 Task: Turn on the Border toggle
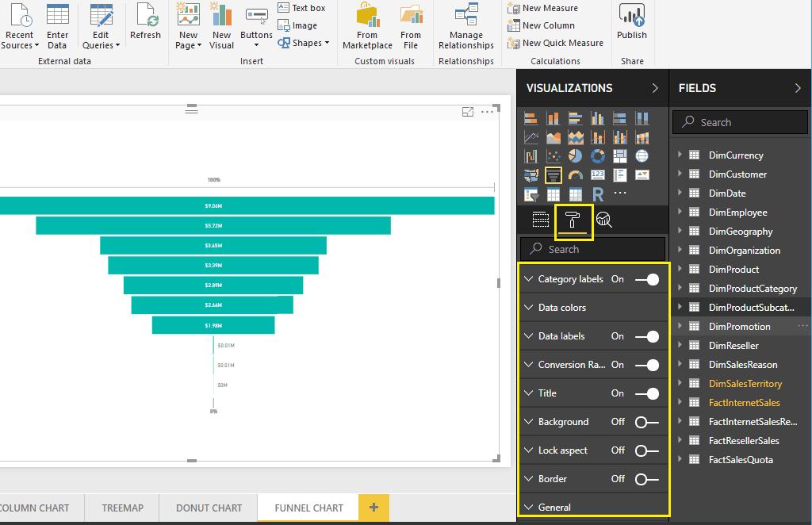647,479
